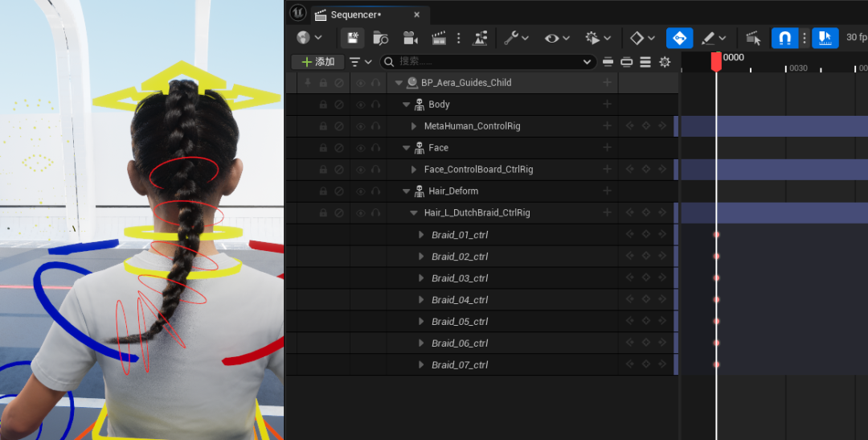
Task: Add key on Braid_02_ctrl row
Action: (646, 256)
